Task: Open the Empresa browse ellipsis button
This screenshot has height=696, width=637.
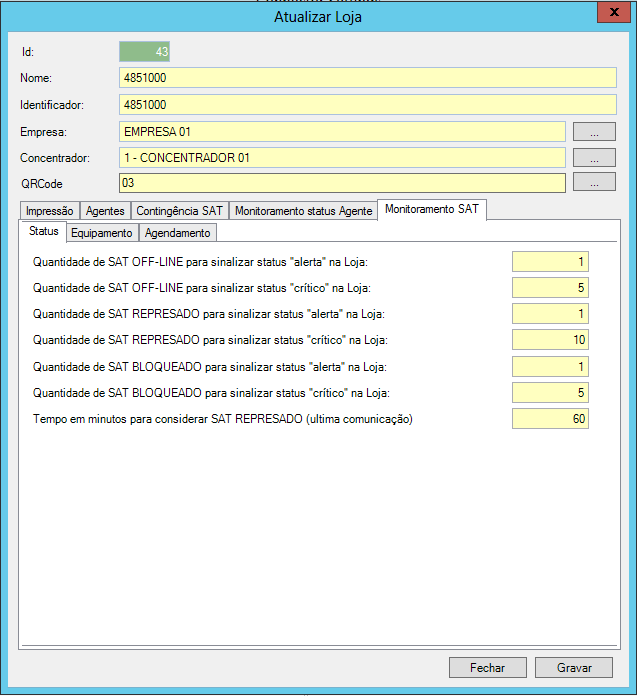Action: 593,131
